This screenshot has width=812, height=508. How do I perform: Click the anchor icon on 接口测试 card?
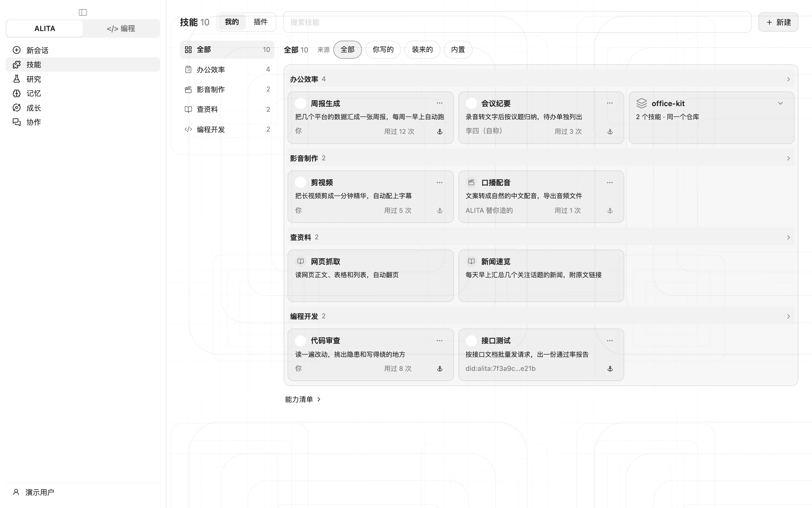tap(610, 369)
